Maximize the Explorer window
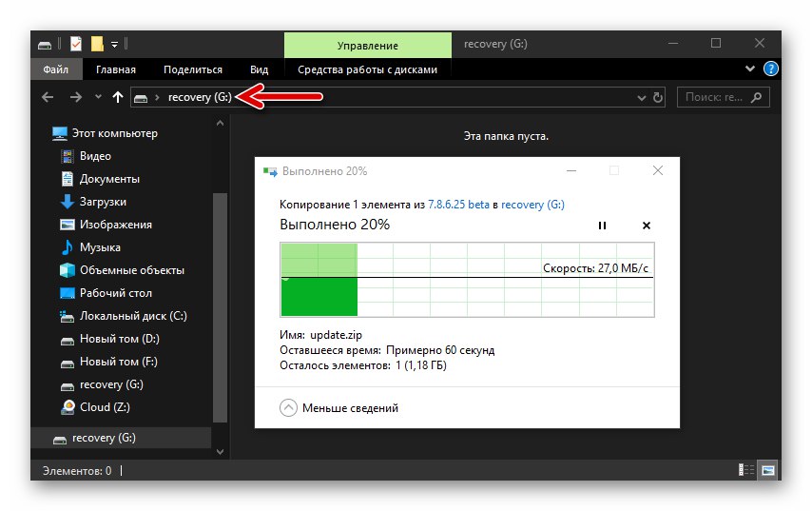This screenshot has width=812, height=511. click(716, 44)
